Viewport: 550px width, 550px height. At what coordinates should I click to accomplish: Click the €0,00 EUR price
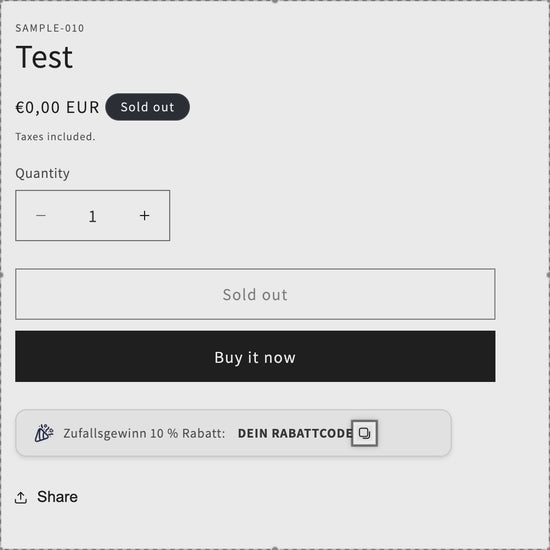[x=57, y=107]
